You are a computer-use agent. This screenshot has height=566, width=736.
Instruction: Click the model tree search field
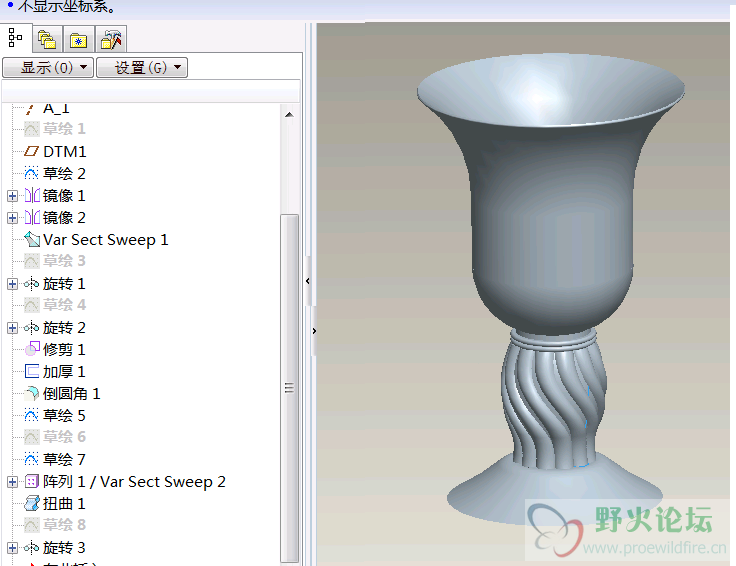[x=151, y=91]
